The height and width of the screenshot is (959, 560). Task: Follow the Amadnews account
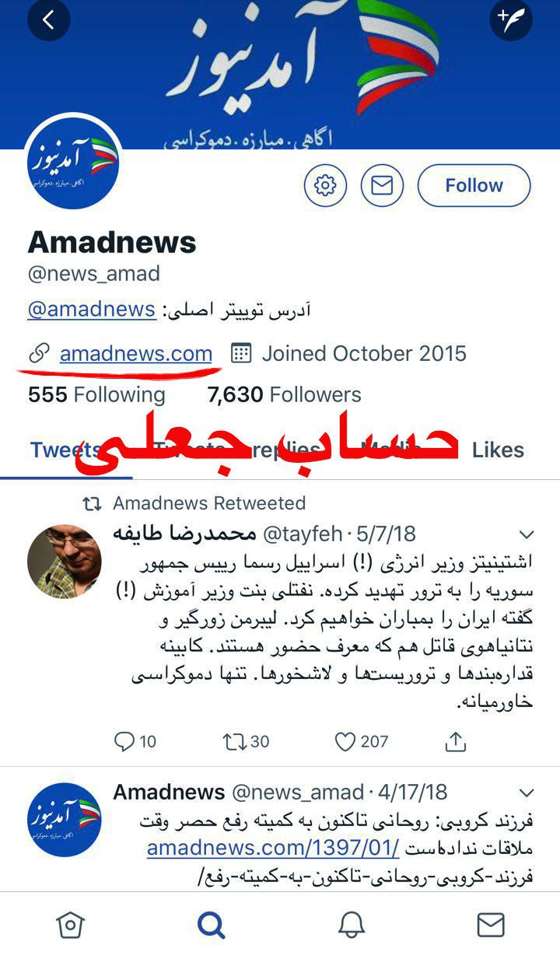(474, 185)
